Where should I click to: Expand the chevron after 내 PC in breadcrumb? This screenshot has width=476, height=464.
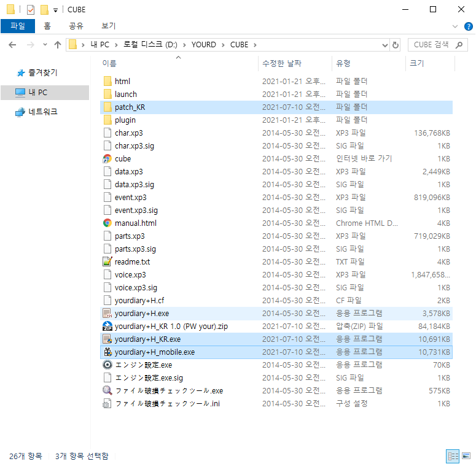[x=116, y=45]
